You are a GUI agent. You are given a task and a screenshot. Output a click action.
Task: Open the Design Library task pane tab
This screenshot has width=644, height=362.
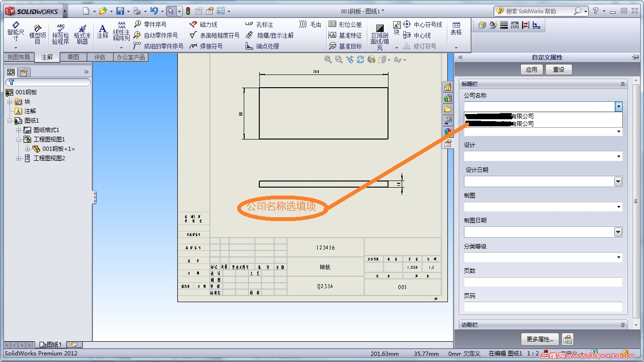tap(447, 98)
